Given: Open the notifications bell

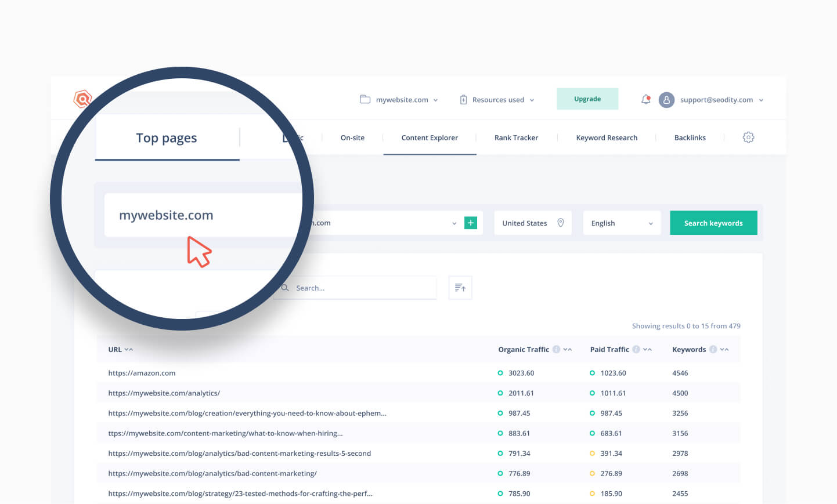Looking at the screenshot, I should tap(645, 100).
